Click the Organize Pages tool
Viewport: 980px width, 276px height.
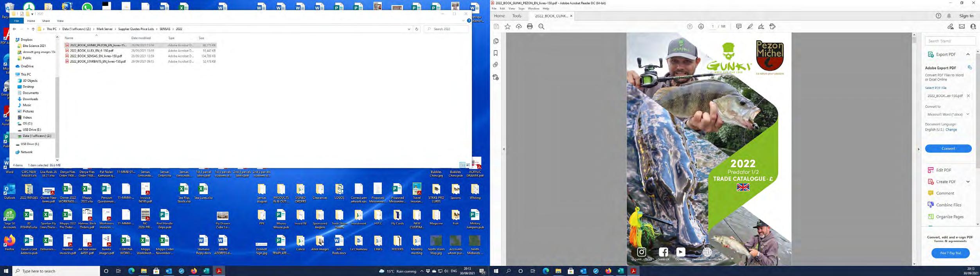tap(950, 217)
